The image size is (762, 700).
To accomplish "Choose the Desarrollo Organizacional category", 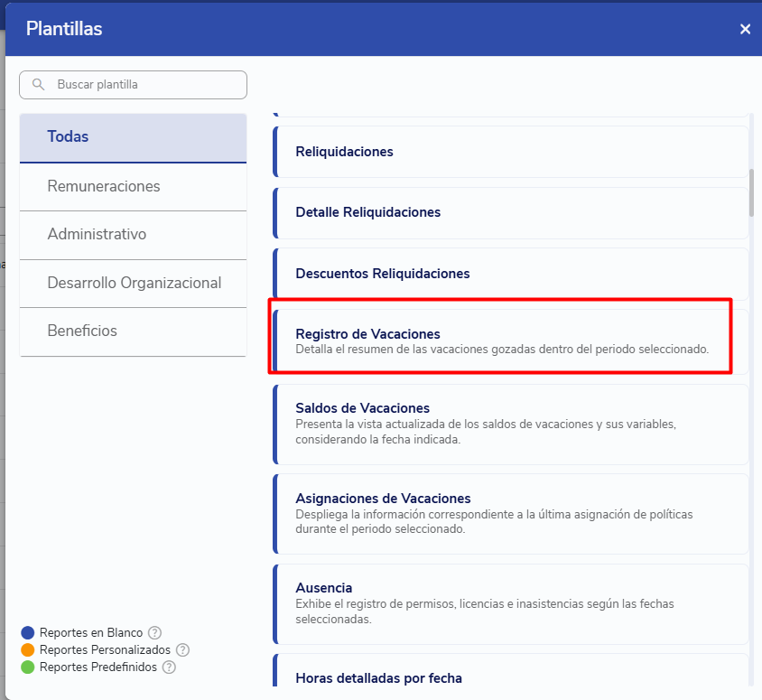I will 133,283.
